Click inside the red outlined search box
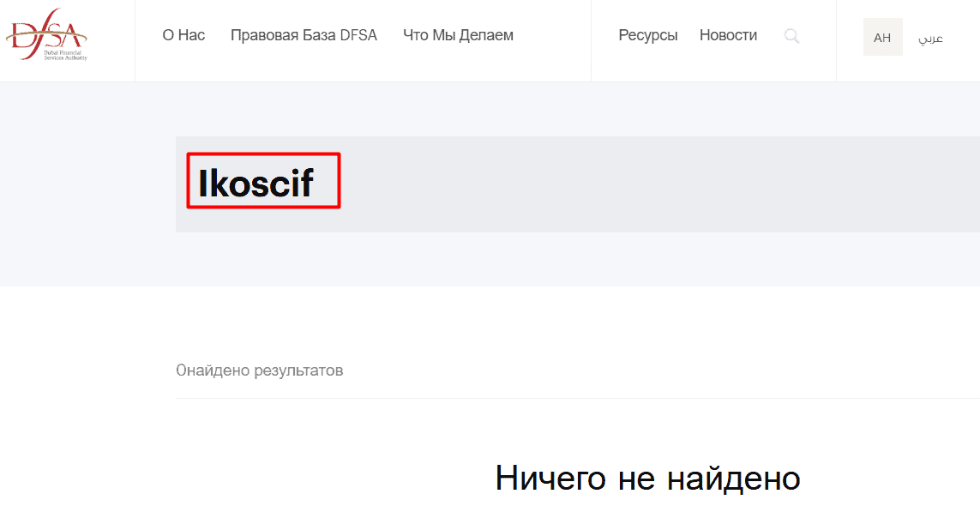Viewport: 980px width, 512px height. tap(263, 181)
